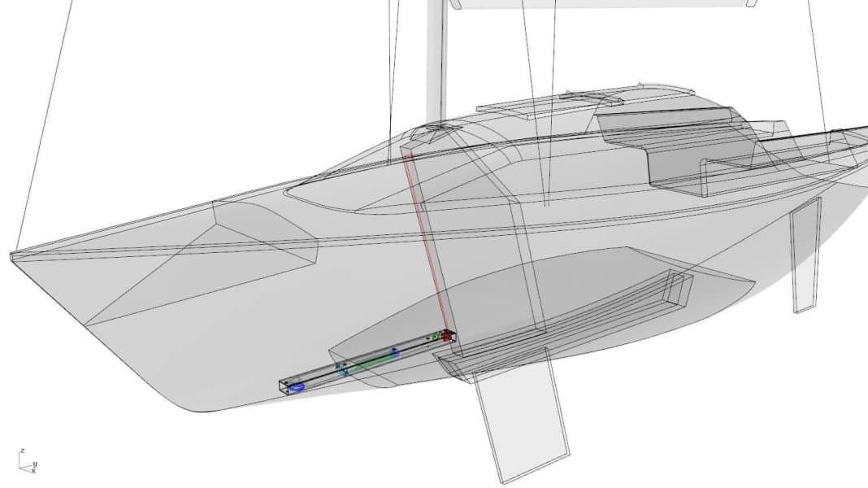868x488 pixels.
Task: Click the X axis label on the orientation gizmo
Action: (33, 470)
